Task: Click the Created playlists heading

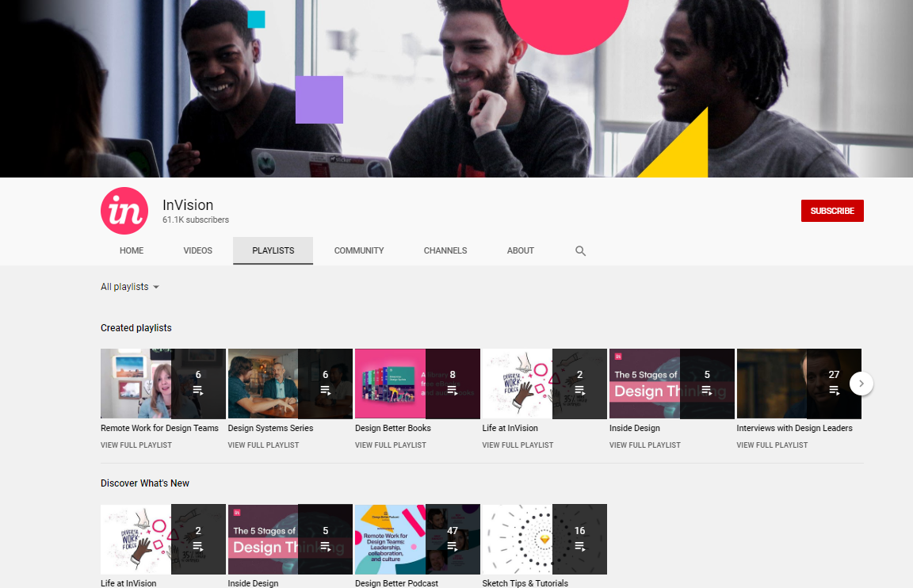Action: [x=136, y=328]
